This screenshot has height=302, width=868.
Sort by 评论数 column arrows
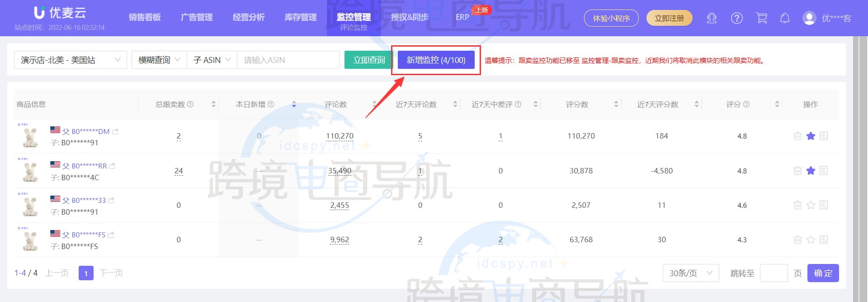(374, 104)
